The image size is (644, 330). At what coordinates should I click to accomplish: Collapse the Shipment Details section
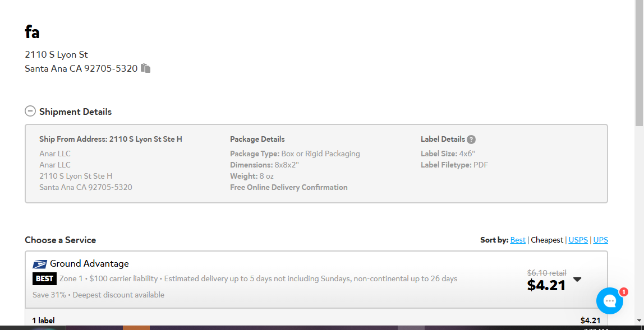click(x=30, y=111)
